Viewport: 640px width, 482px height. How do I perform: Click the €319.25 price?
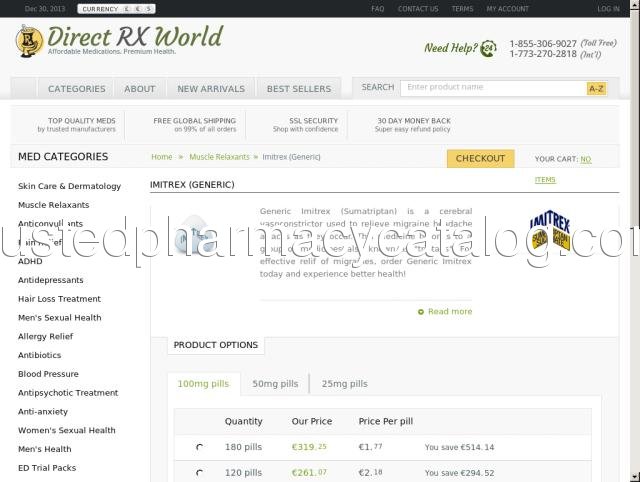pos(309,447)
